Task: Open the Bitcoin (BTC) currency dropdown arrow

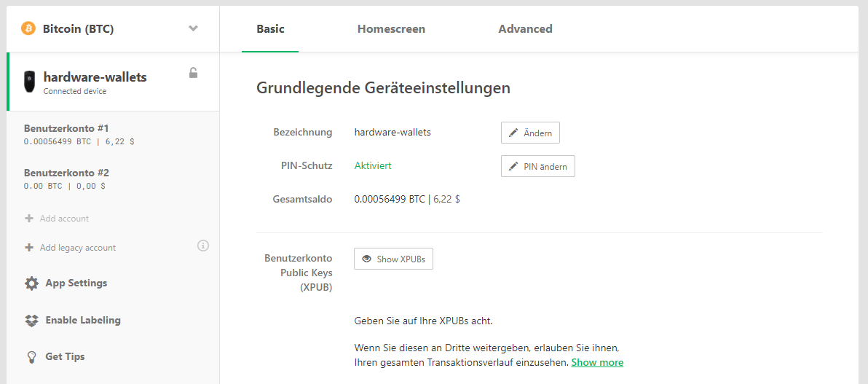Action: (193, 29)
